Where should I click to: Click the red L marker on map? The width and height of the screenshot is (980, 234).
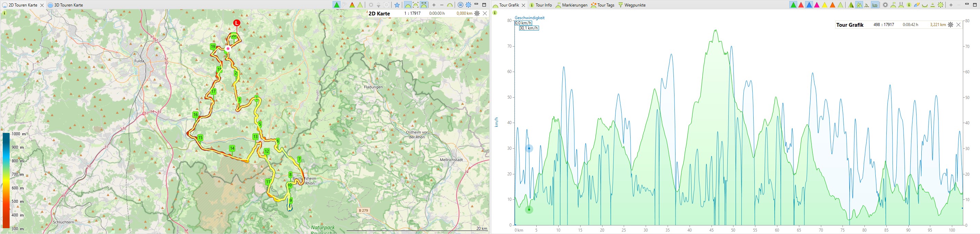(x=237, y=23)
